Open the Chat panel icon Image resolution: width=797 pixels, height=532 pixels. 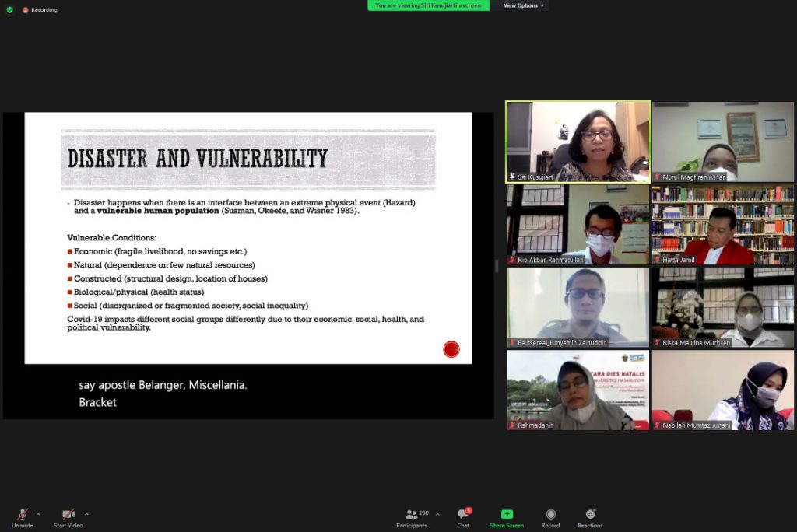tap(462, 515)
